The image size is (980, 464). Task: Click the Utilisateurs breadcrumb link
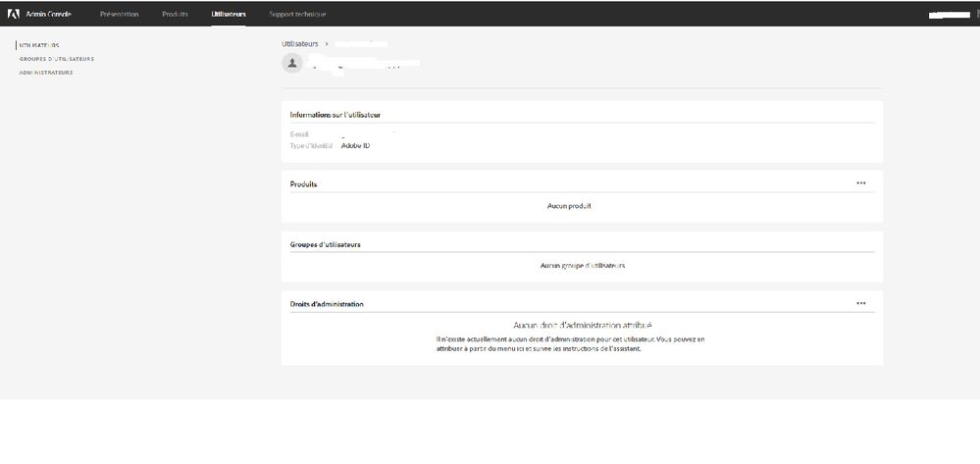[300, 44]
